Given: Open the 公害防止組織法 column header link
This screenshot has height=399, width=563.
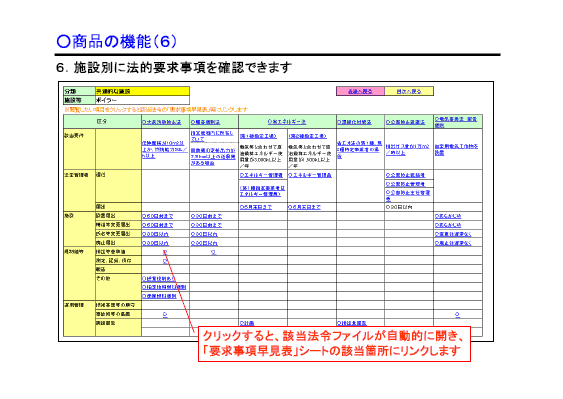Looking at the screenshot, I should [405, 122].
